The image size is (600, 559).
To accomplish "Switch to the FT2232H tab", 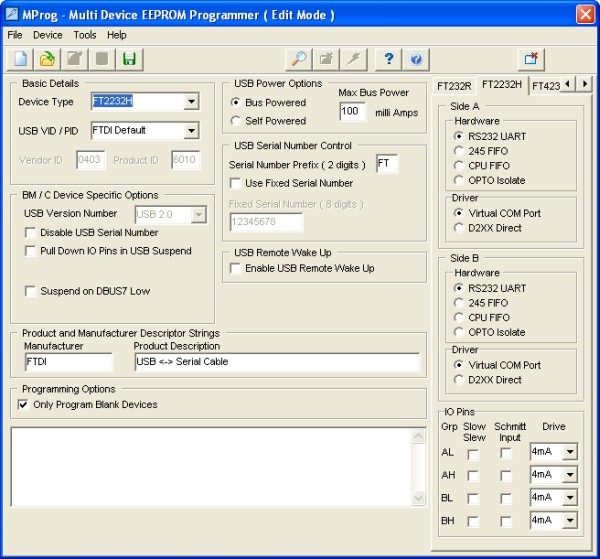I will [x=502, y=85].
